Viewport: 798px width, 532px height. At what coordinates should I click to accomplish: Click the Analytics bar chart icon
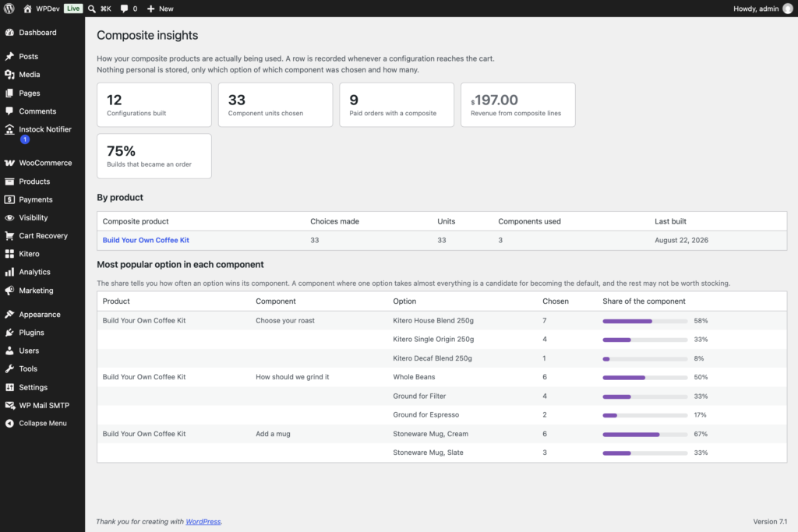[9, 272]
